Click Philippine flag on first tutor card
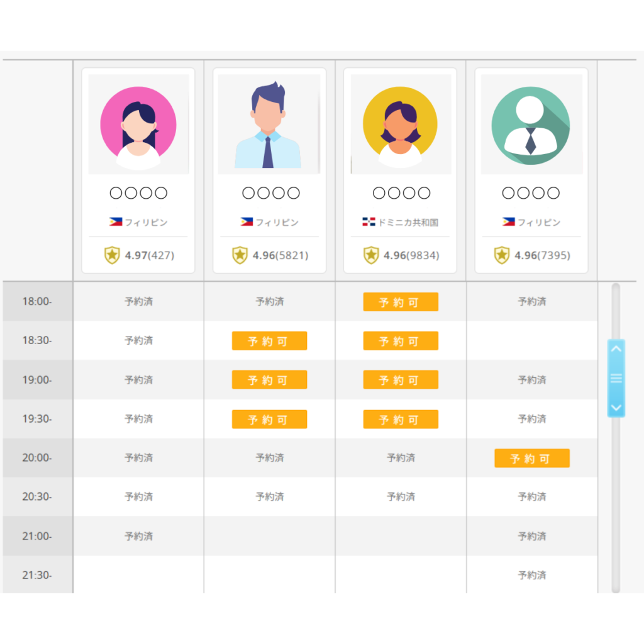Viewport: 644px width, 644px height. [x=115, y=222]
